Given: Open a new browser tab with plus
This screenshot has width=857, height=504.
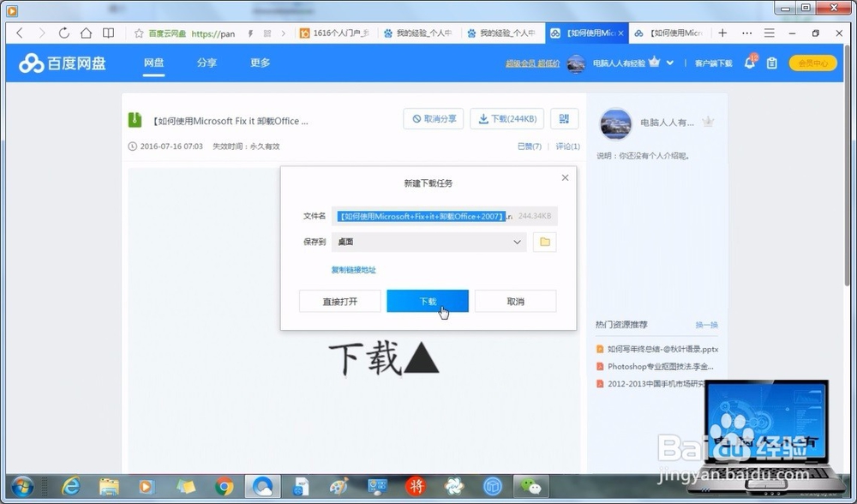Looking at the screenshot, I should click(722, 33).
